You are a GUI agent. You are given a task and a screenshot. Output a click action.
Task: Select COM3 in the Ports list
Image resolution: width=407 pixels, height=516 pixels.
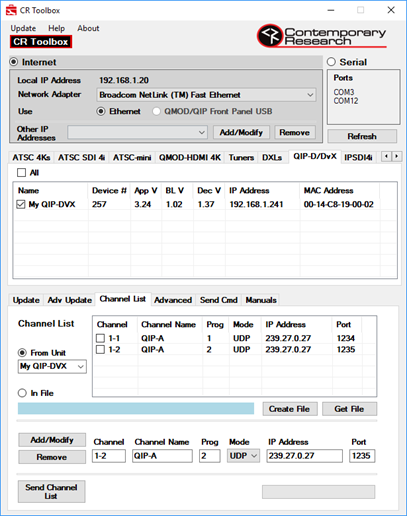pyautogui.click(x=344, y=92)
